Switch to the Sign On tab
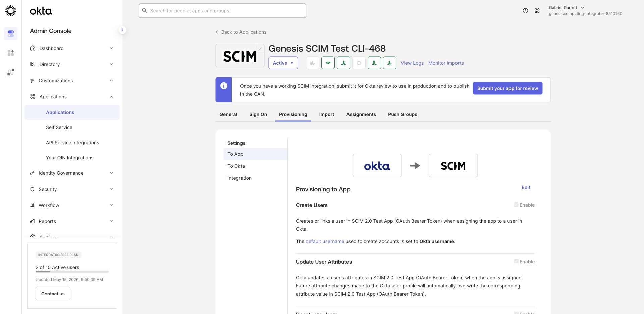644x314 pixels. pyautogui.click(x=258, y=114)
